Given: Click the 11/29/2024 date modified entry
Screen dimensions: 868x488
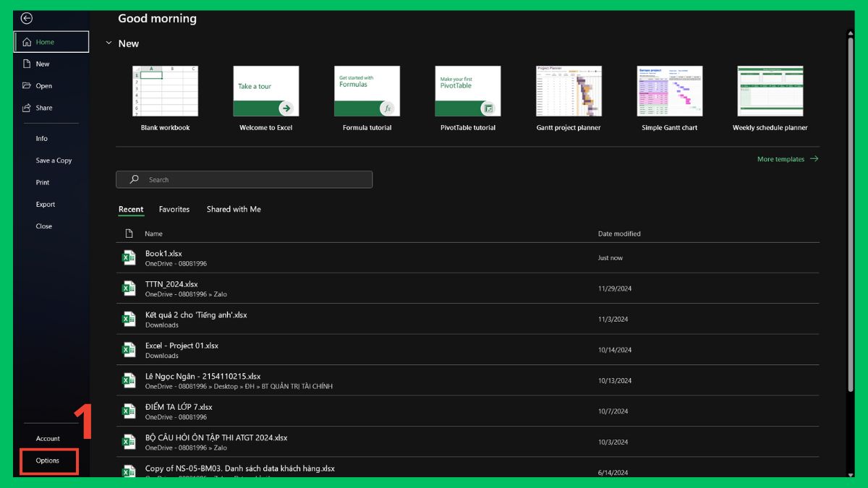Looking at the screenshot, I should tap(615, 288).
